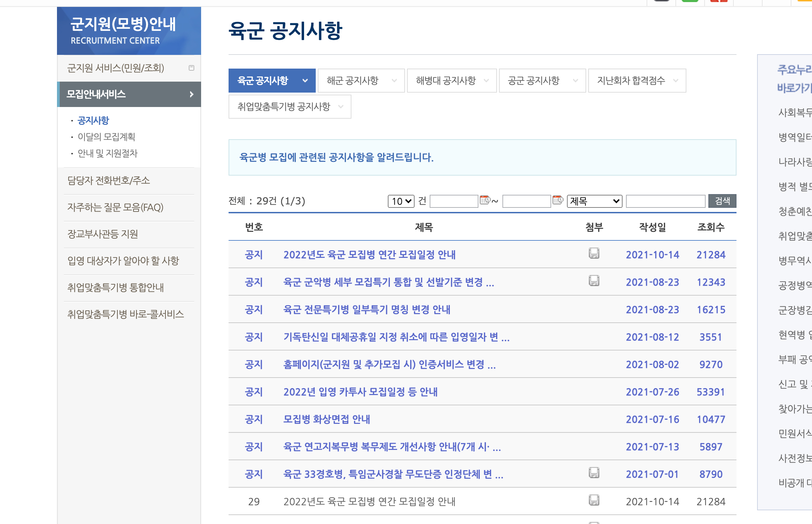The width and height of the screenshot is (812, 524).
Task: Open notice 기독탄신일 대체공휴일 지정 취소
Action: pyautogui.click(x=396, y=337)
